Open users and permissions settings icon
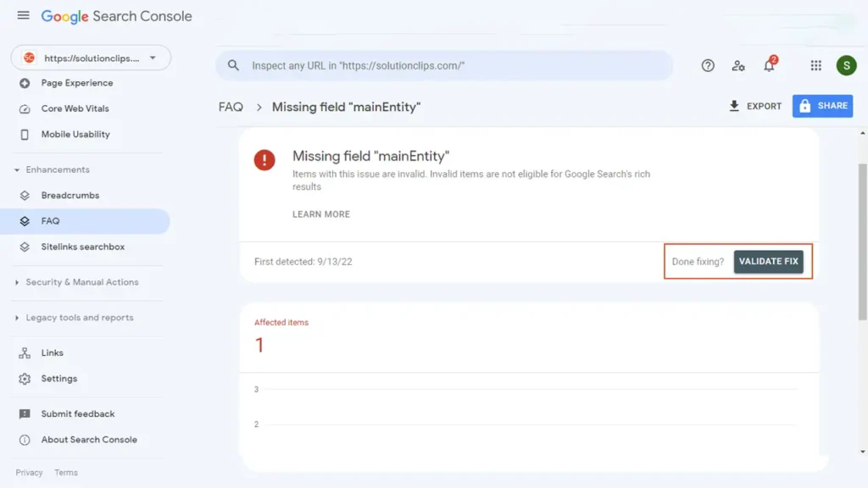The width and height of the screenshot is (868, 488). (738, 65)
